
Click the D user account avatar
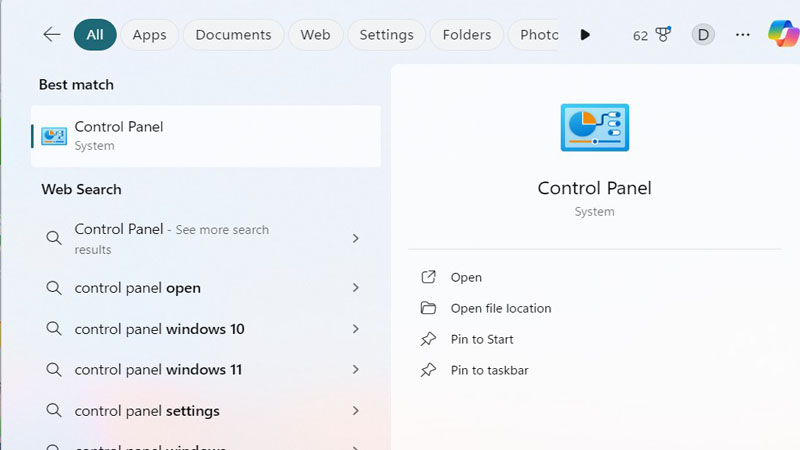(x=703, y=35)
